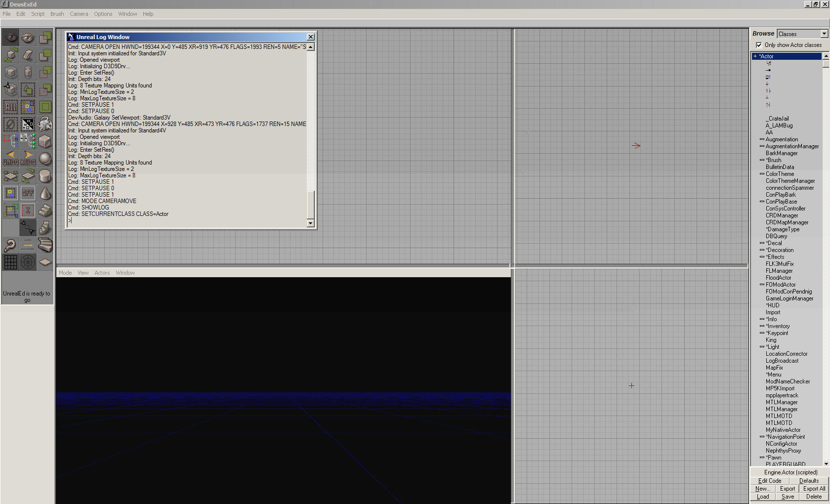
Task: Click the Deintersect brush tool
Action: point(45,89)
